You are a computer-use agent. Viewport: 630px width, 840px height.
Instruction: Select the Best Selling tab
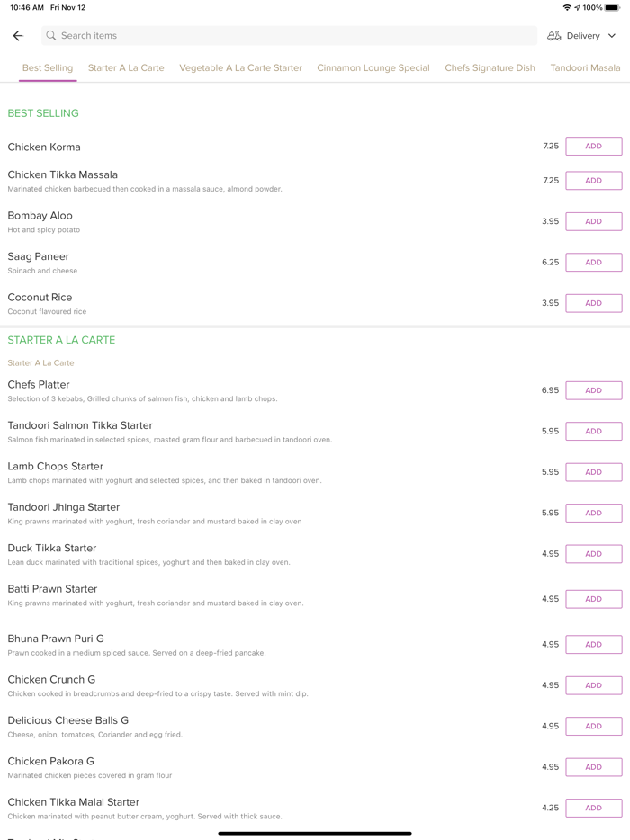pos(48,68)
